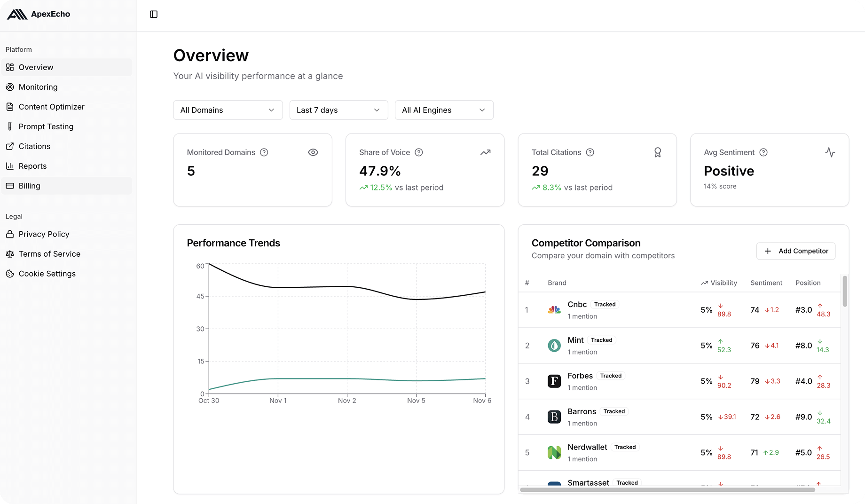
Task: Click the Add Competitor button
Action: tap(795, 251)
